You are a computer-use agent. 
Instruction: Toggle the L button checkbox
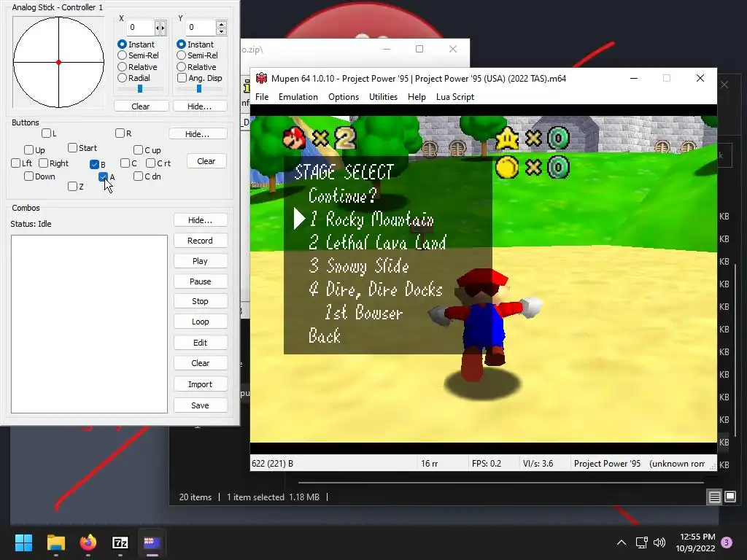tap(46, 133)
